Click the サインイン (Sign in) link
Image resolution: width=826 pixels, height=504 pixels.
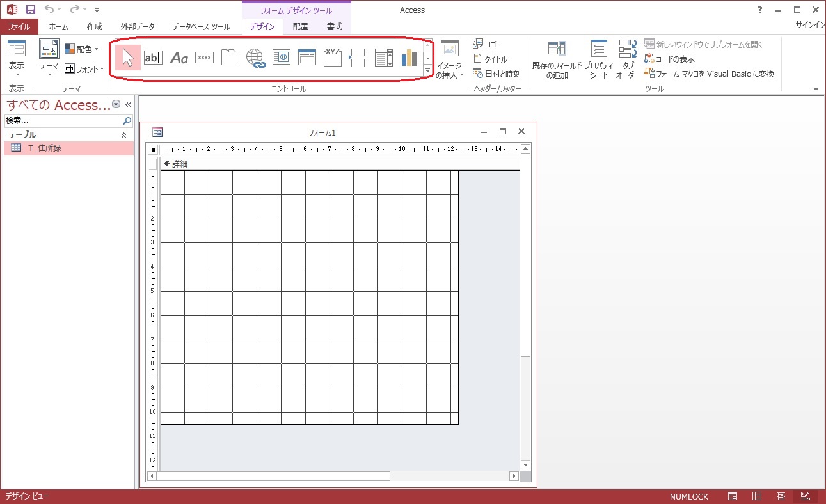(x=810, y=26)
